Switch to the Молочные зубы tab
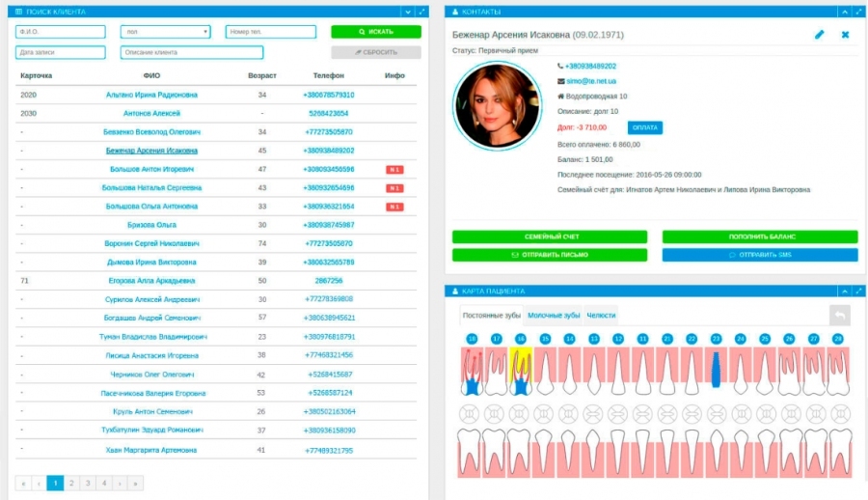 click(x=554, y=315)
